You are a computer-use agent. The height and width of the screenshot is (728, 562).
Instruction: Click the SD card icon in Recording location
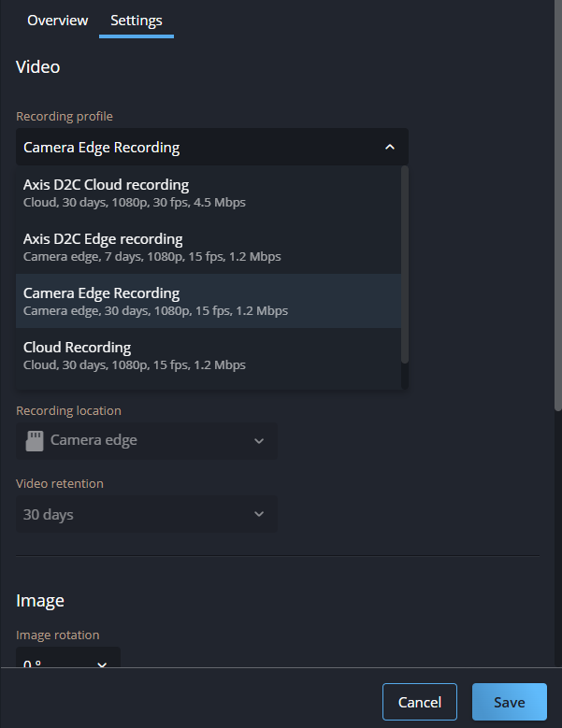34,440
